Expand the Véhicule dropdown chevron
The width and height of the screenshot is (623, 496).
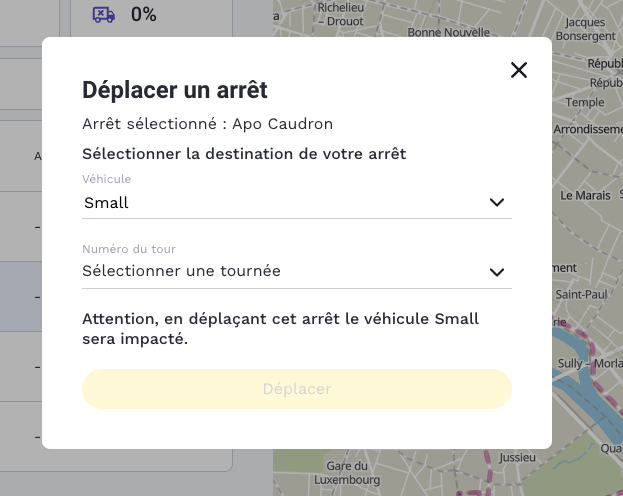point(496,202)
